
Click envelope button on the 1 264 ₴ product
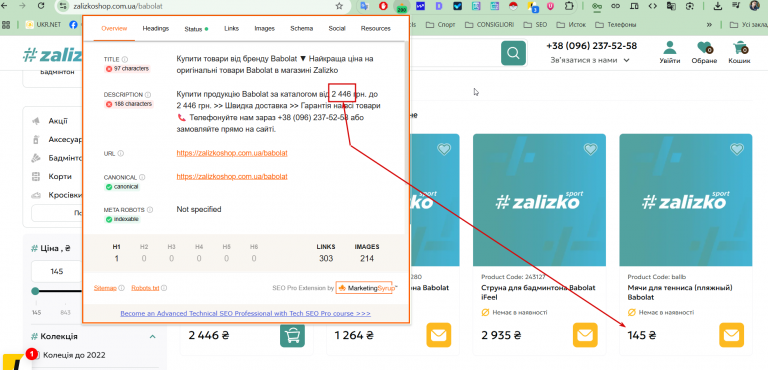438,335
